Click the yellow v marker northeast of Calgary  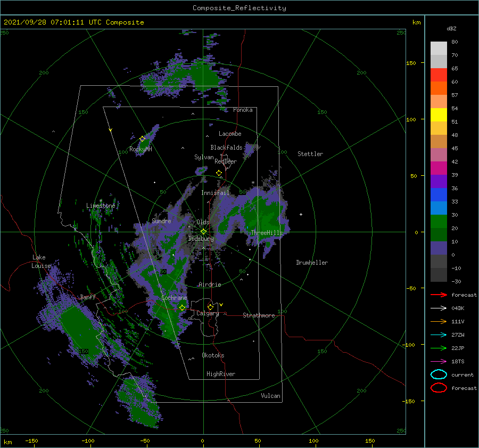(221, 305)
